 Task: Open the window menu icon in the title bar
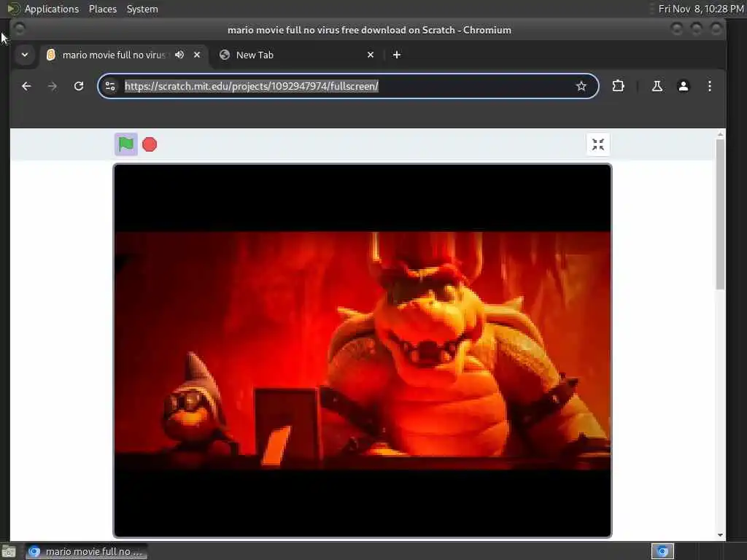20,29
